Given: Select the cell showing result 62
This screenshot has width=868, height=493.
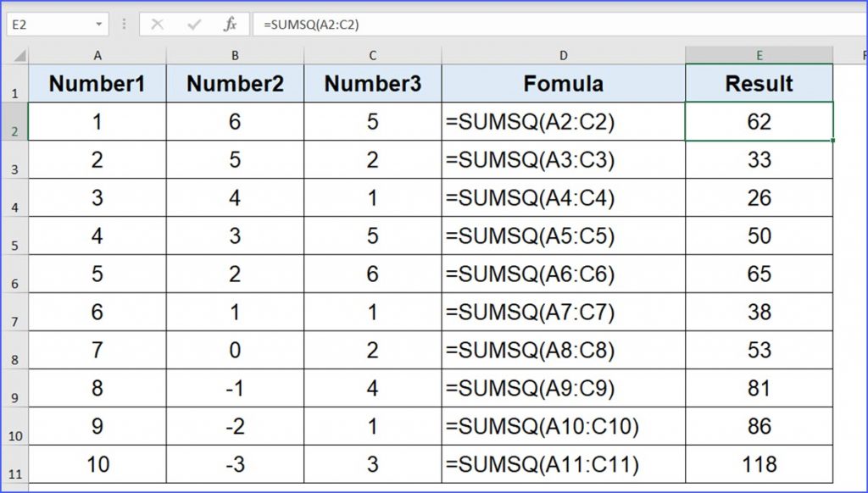Looking at the screenshot, I should 759,121.
